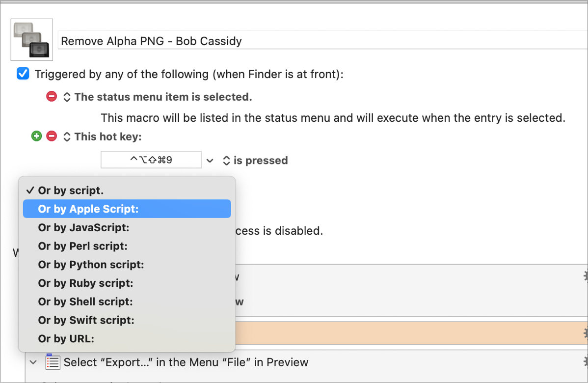Remove the status menu trigger with red minus
This screenshot has height=383, width=588.
tap(52, 97)
